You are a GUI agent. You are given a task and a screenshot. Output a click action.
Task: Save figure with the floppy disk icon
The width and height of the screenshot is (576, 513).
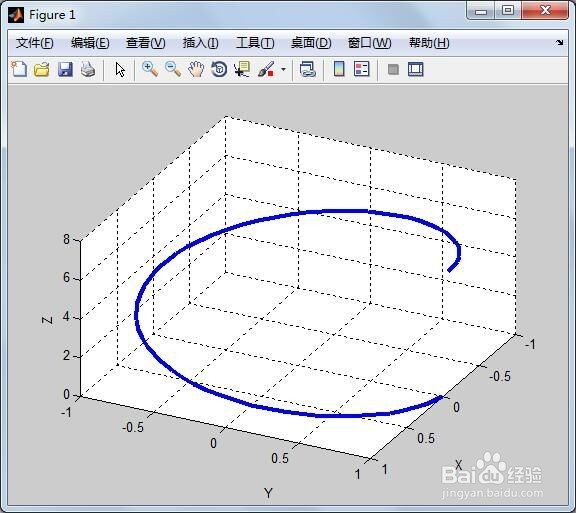tap(65, 69)
